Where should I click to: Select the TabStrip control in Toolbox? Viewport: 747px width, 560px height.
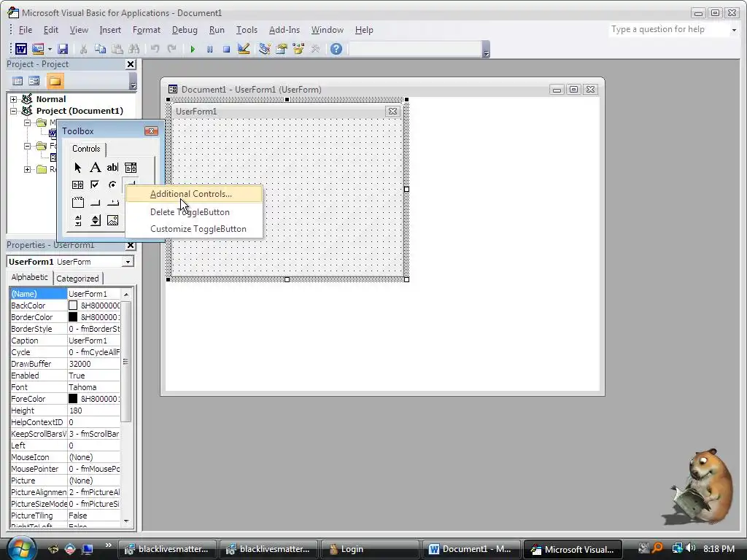(x=112, y=203)
